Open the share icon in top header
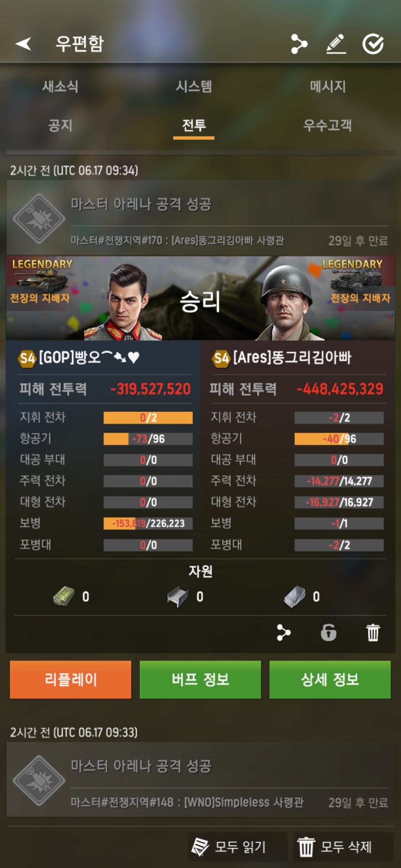The width and height of the screenshot is (401, 868). (x=299, y=44)
